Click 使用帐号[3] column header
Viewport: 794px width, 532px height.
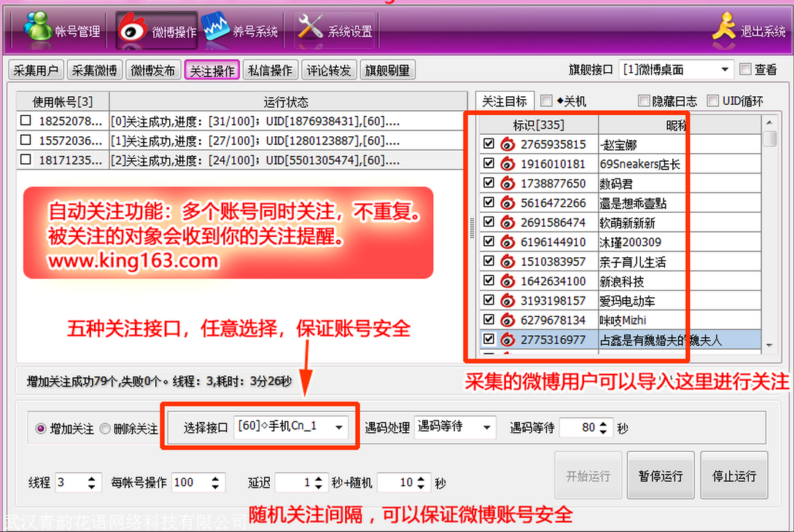pos(63,102)
